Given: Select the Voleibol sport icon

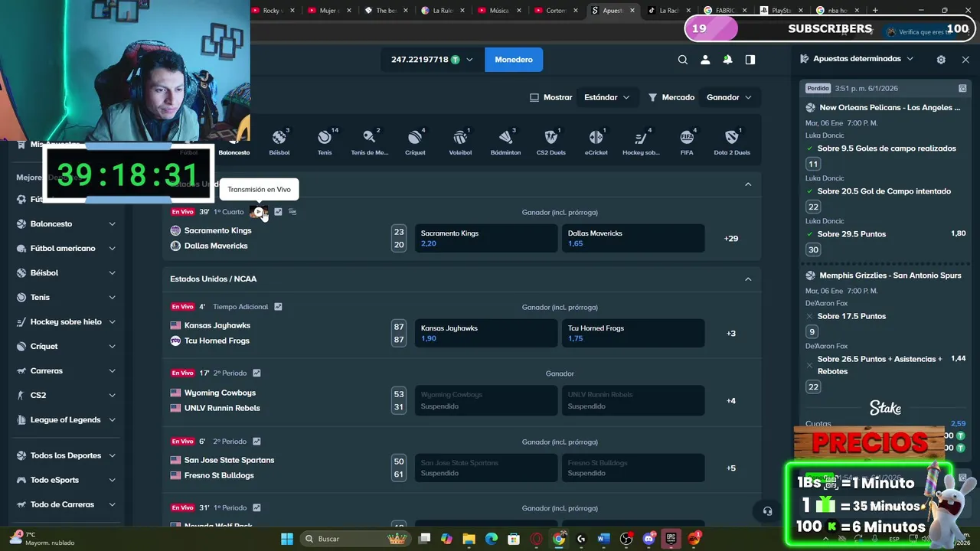Looking at the screenshot, I should pos(460,142).
